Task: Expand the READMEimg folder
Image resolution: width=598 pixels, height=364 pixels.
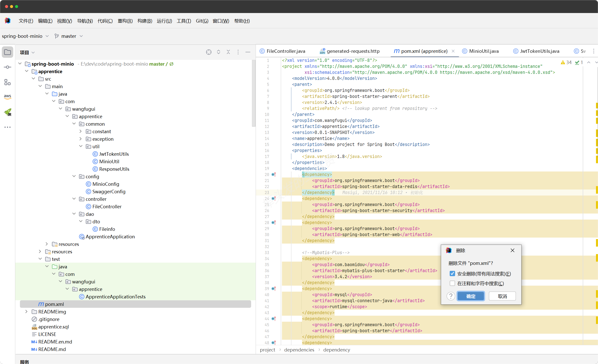Action: coord(26,311)
